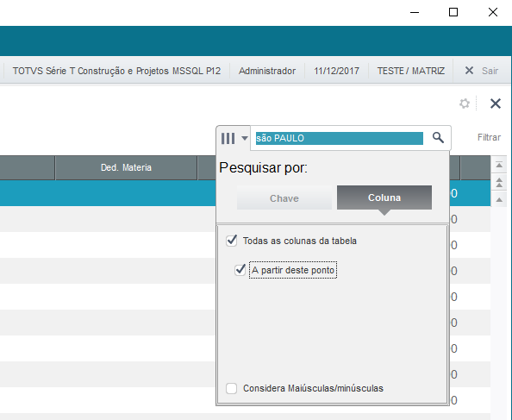
Task: Click TOTVS Série T Construção e Projetos label
Action: coord(116,71)
